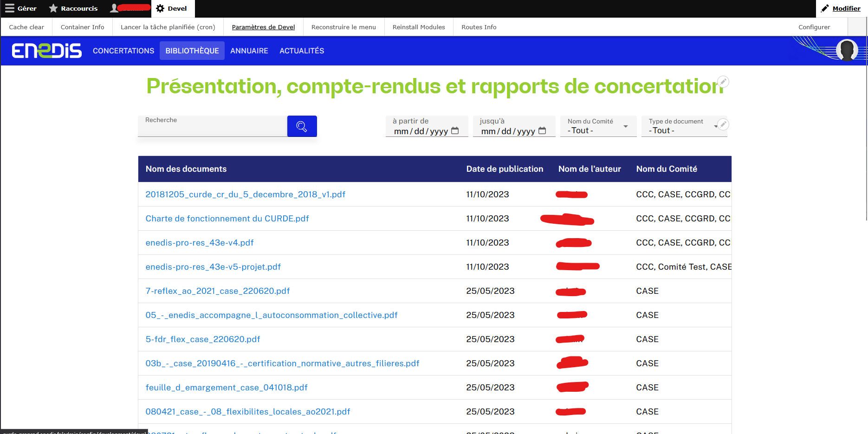Open Paramètres de Devel

263,27
